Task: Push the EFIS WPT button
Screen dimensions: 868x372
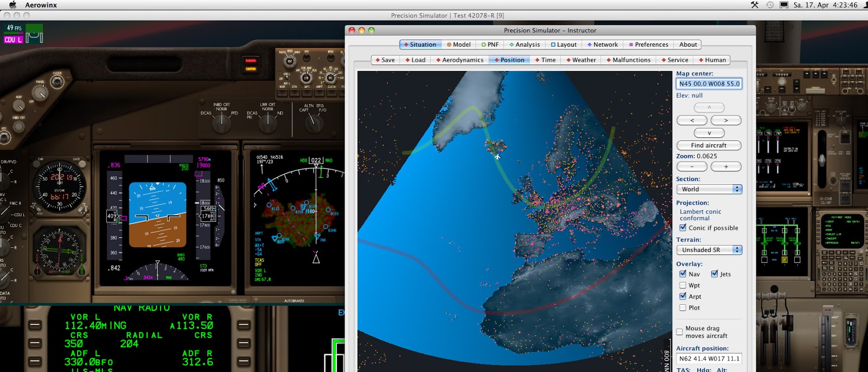Action: point(307,92)
